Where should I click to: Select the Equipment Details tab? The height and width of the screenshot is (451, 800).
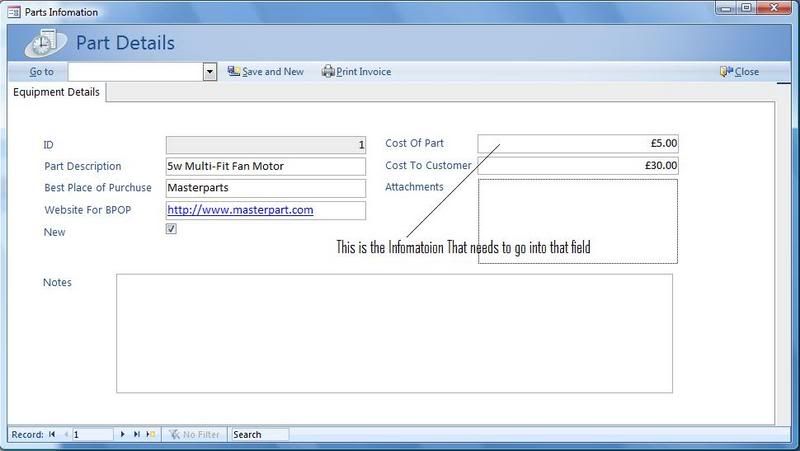tap(56, 93)
